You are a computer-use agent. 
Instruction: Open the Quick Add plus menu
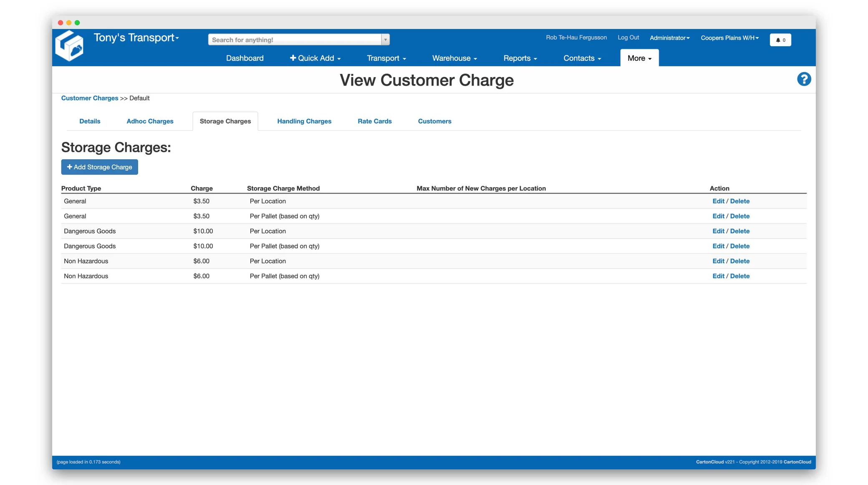315,58
